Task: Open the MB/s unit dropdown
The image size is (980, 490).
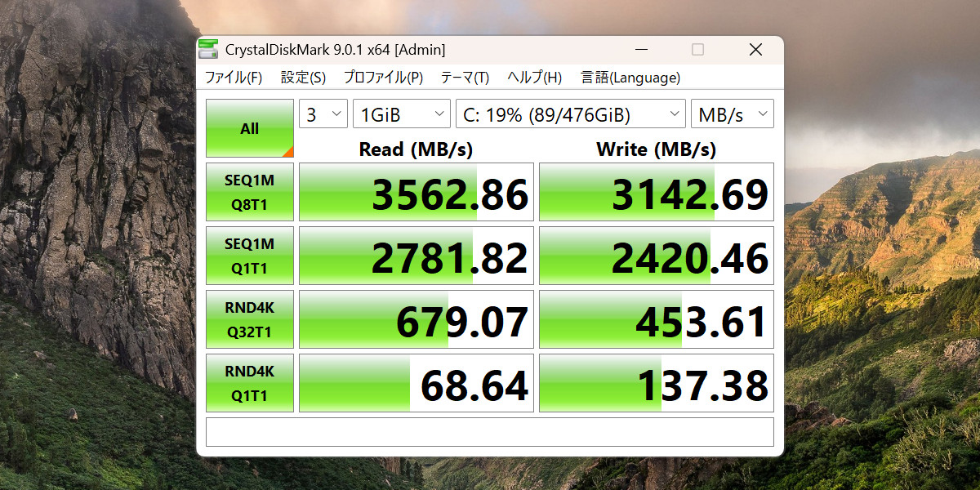Action: tap(732, 114)
